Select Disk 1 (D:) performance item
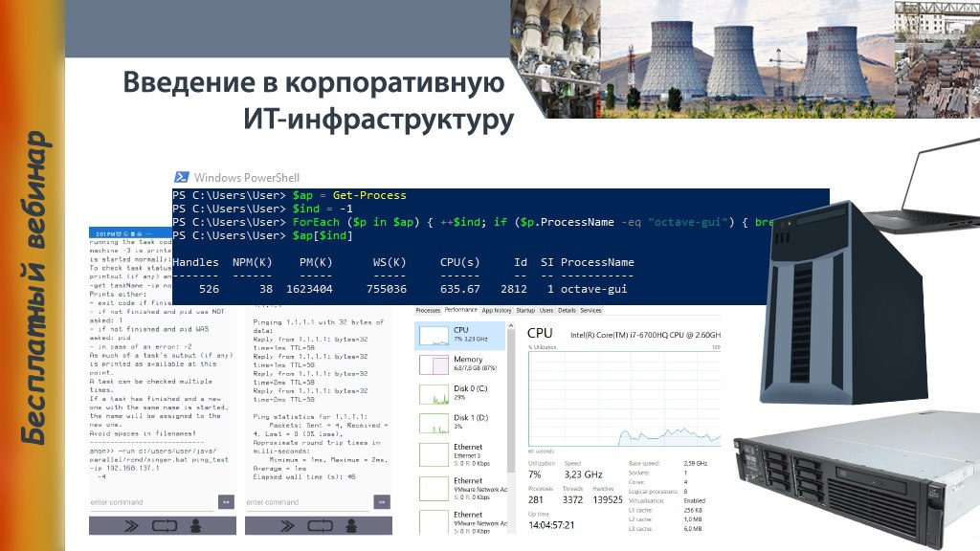This screenshot has height=551, width=980. [460, 423]
